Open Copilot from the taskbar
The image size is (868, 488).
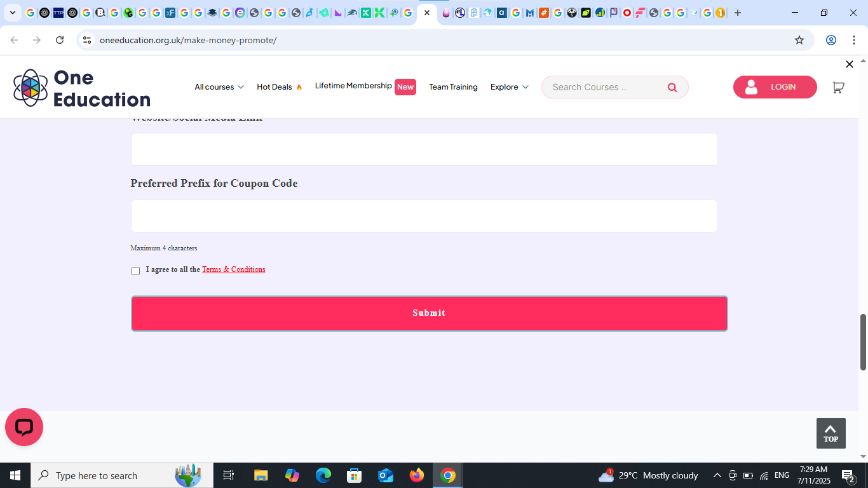coord(292,475)
